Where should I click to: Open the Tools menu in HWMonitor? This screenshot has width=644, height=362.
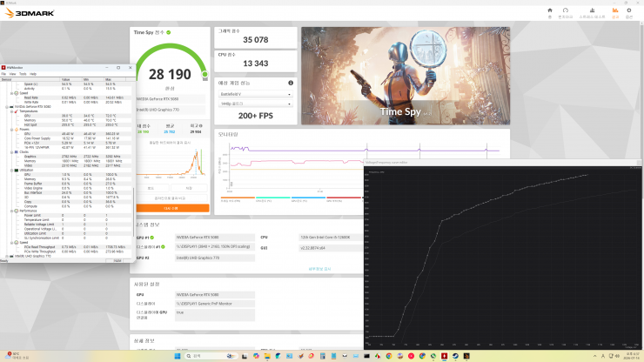pyautogui.click(x=23, y=74)
